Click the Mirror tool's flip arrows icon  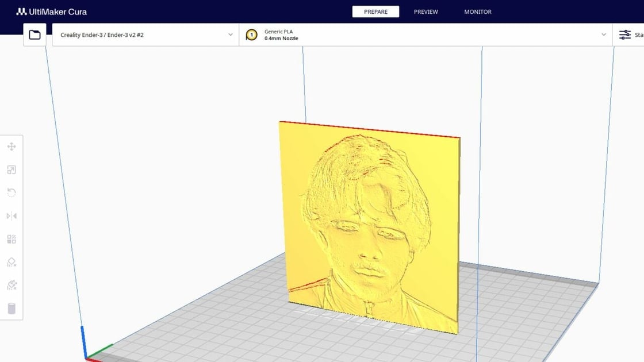coord(11,216)
